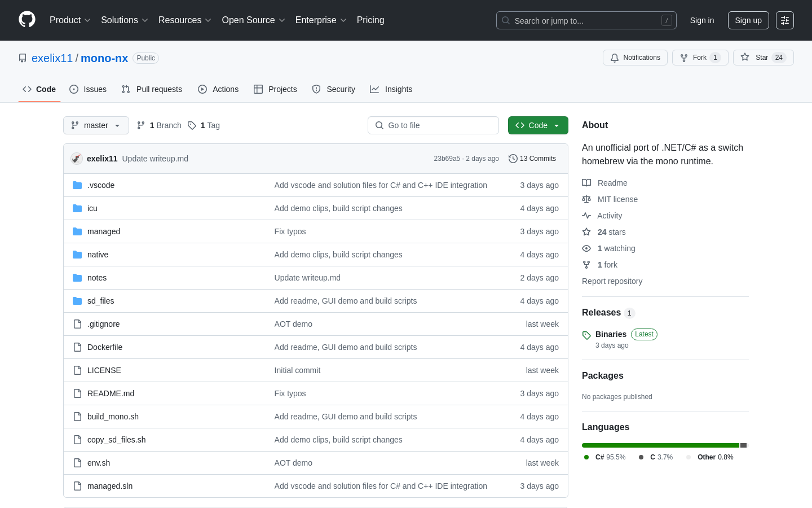Click the Dockerfile file icon
Image resolution: width=812 pixels, height=508 pixels.
click(x=77, y=347)
